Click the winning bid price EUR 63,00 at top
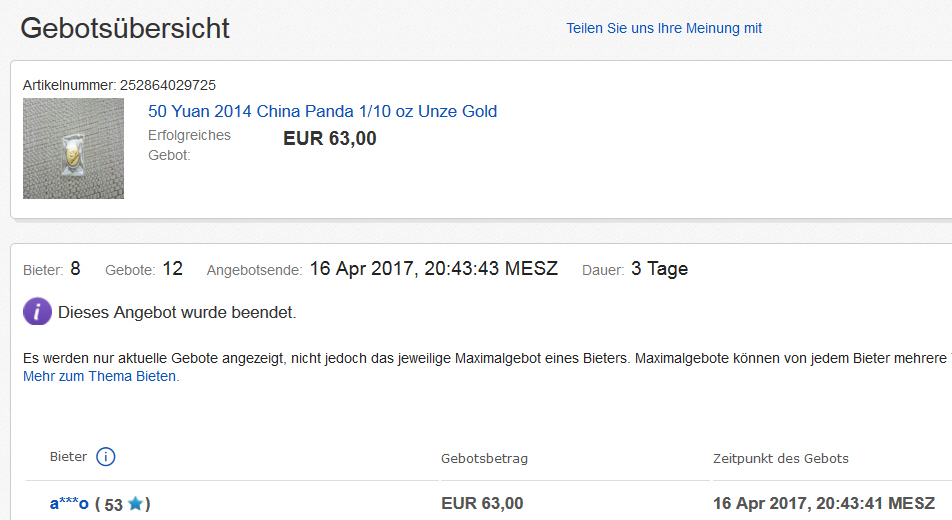This screenshot has height=520, width=952. click(330, 139)
